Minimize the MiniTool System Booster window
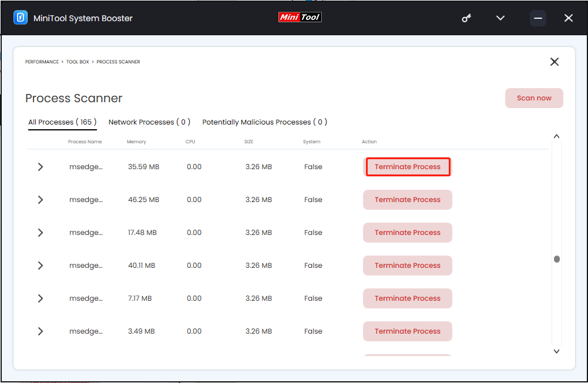Viewport: 588px width, 383px height. pos(537,18)
